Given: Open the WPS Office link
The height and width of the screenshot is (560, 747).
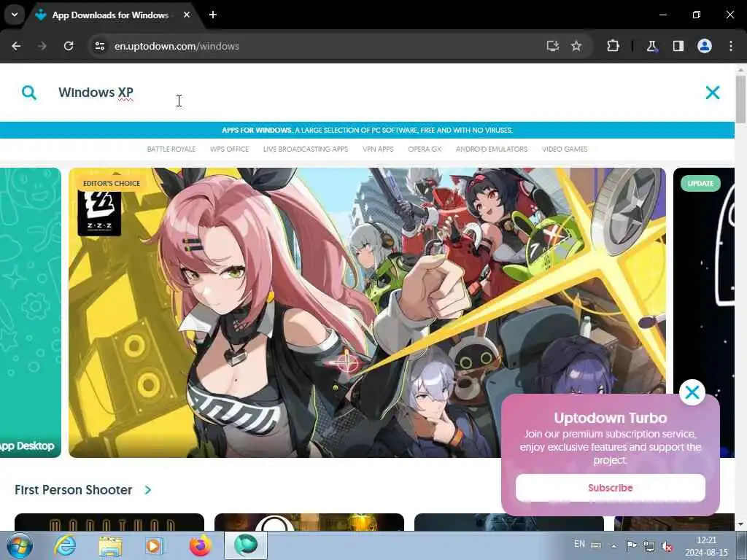Looking at the screenshot, I should pos(229,149).
